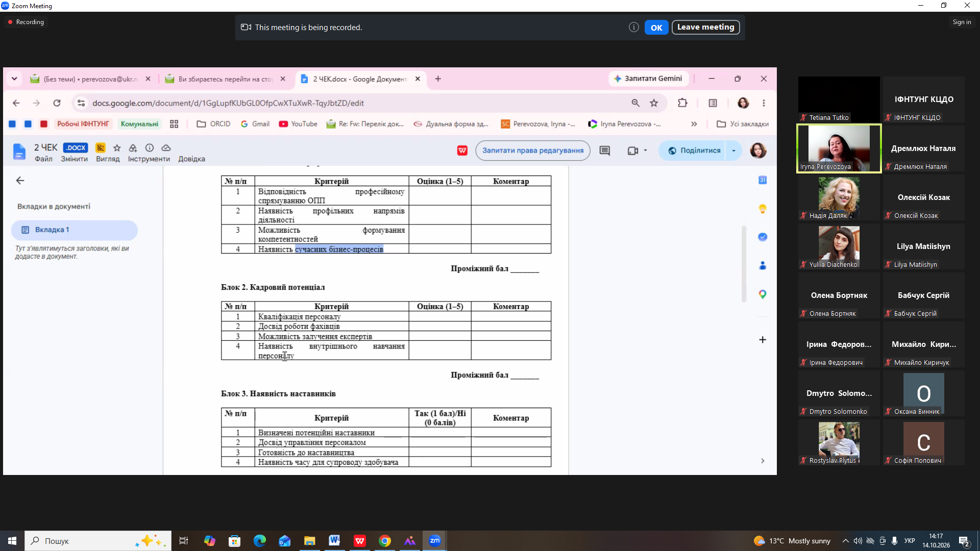The image size is (980, 551).
Task: Click the video call camera icon
Action: coord(633,151)
